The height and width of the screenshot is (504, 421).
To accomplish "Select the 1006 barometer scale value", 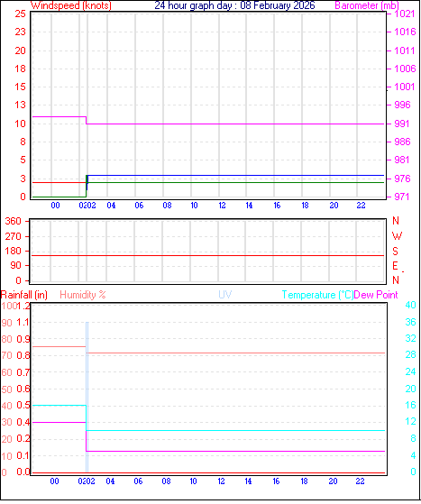I will click(405, 69).
